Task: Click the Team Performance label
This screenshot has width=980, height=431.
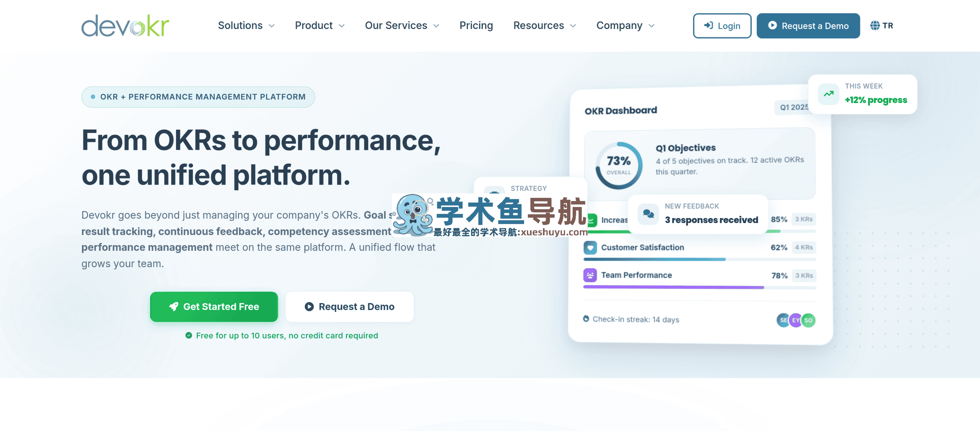Action: pos(636,275)
